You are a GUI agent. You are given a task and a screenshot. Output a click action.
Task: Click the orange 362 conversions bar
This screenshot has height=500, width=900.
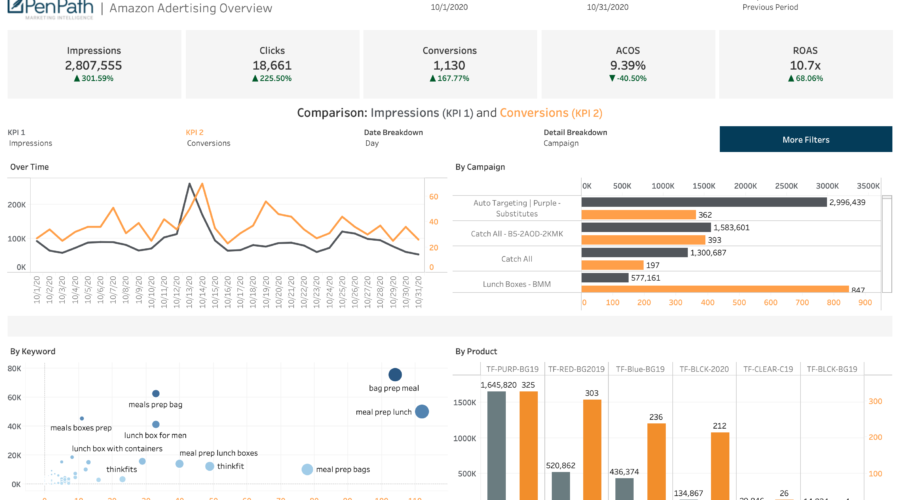pyautogui.click(x=638, y=215)
